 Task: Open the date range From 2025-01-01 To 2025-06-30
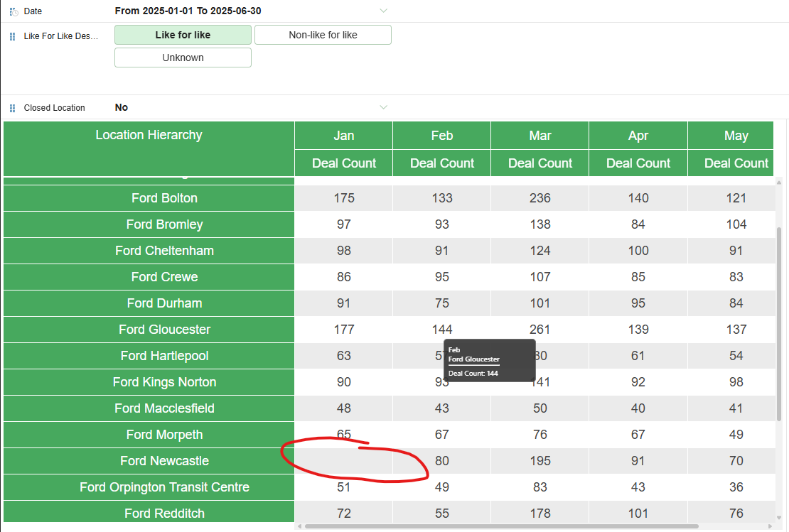point(188,11)
